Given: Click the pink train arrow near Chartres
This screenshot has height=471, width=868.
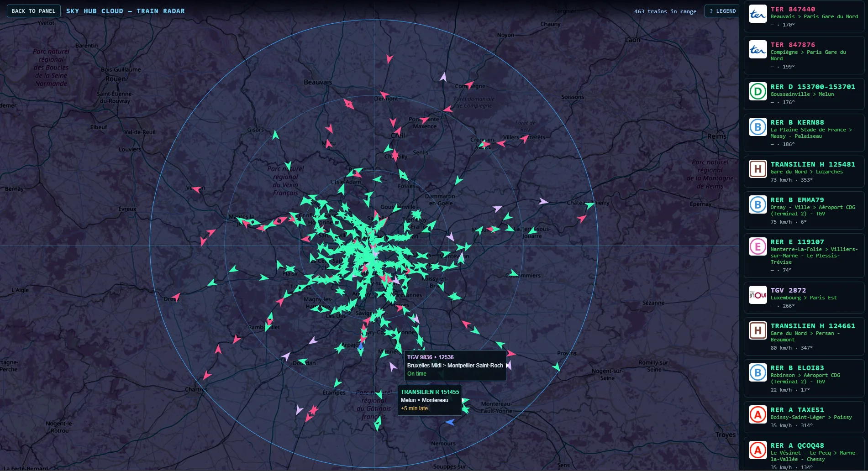Looking at the screenshot, I should pyautogui.click(x=207, y=375).
